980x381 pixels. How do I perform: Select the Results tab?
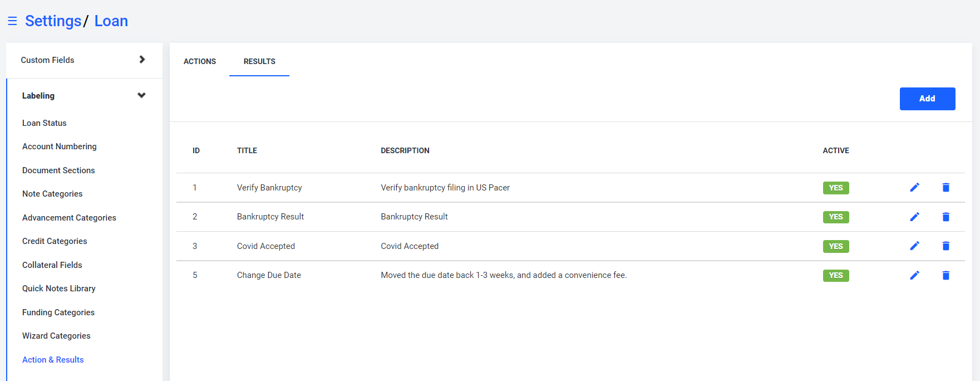click(259, 61)
